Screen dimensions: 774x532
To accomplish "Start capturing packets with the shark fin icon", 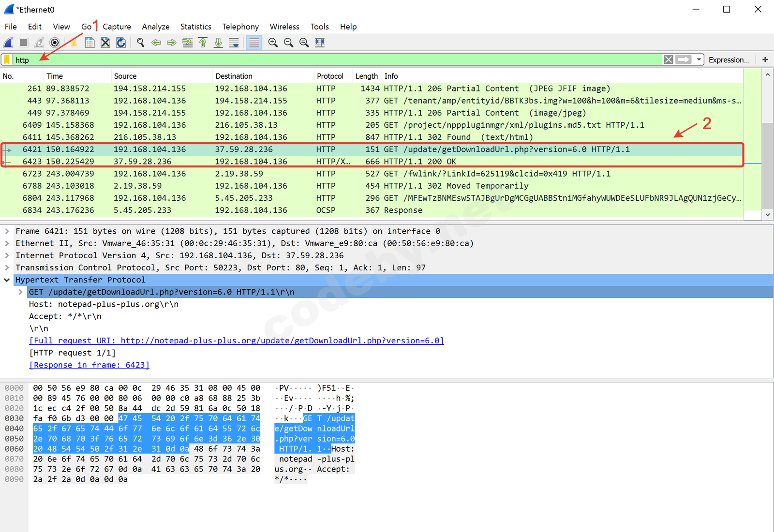I will (9, 43).
